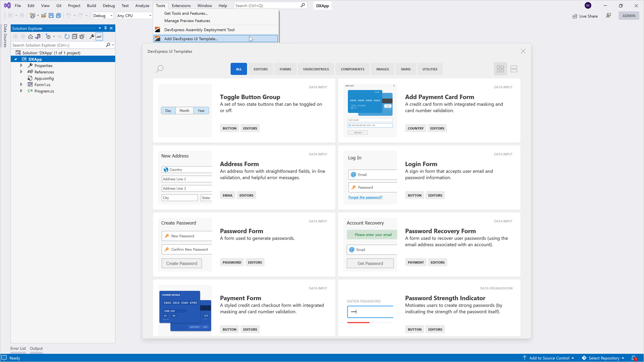Switch templates to grid view
Image resolution: width=644 pixels, height=362 pixels.
click(x=500, y=69)
